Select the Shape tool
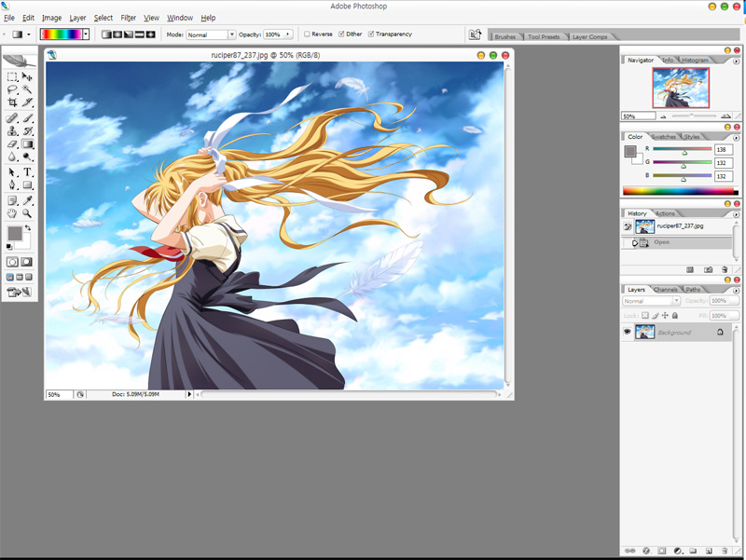746x560 pixels. 27,184
